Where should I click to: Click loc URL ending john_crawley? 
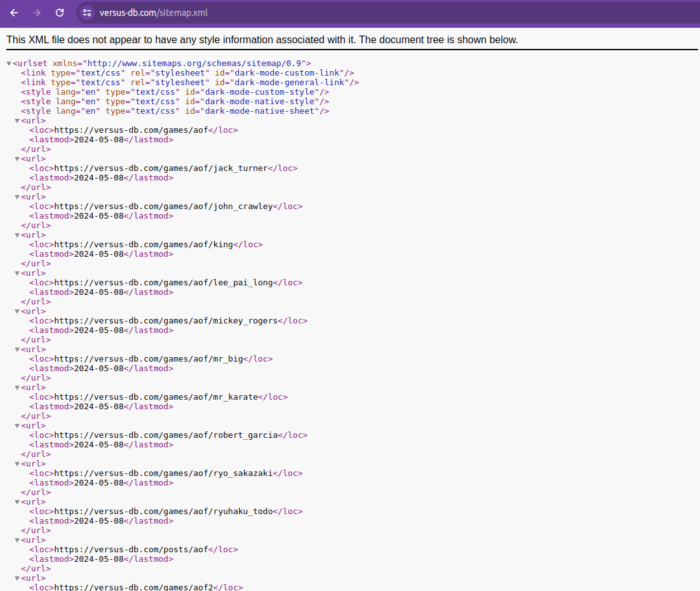point(163,207)
